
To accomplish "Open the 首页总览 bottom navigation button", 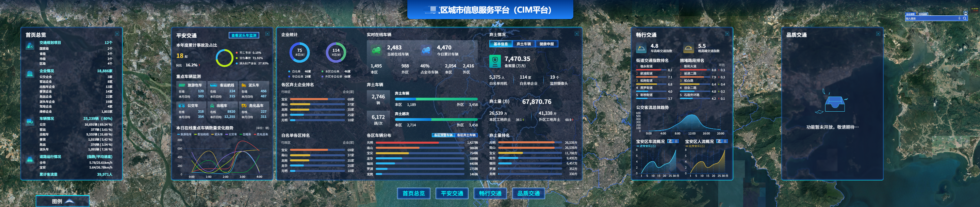I will (x=413, y=193).
